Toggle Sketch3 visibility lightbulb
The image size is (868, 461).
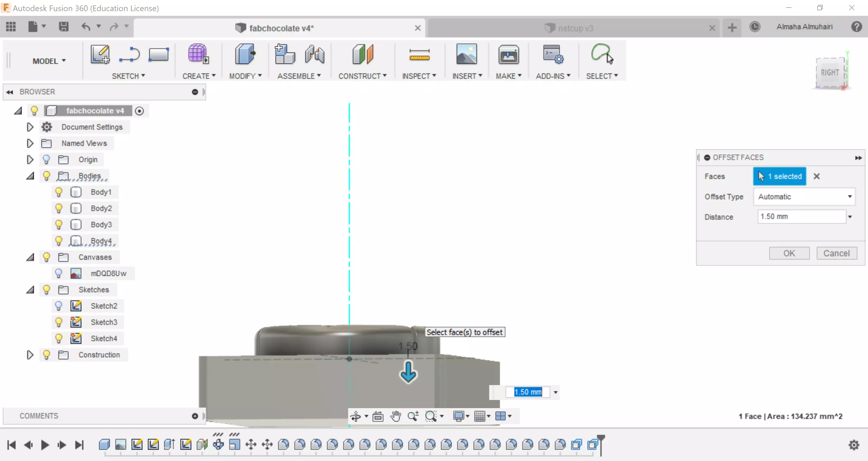(x=59, y=322)
